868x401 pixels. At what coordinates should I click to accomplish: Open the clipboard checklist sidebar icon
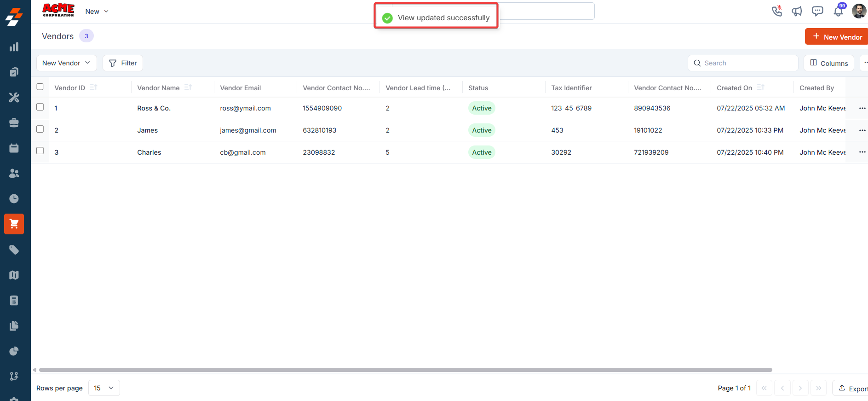(14, 72)
